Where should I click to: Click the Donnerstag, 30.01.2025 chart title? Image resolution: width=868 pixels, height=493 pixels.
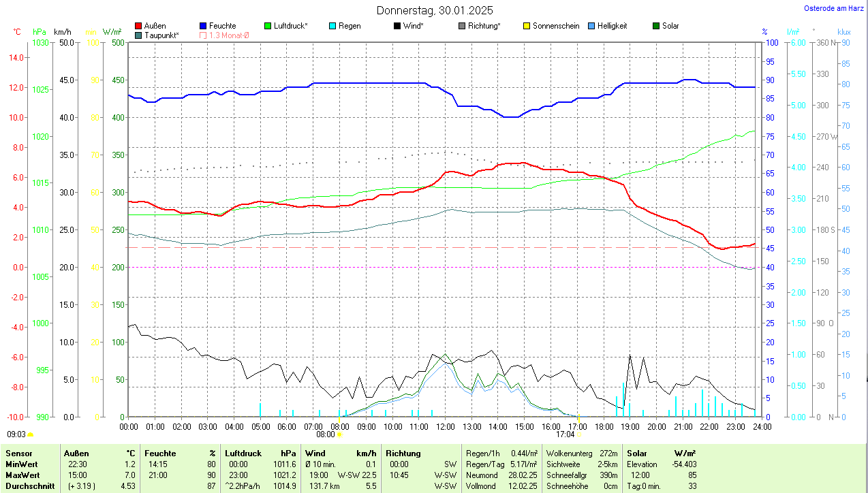[x=435, y=10]
